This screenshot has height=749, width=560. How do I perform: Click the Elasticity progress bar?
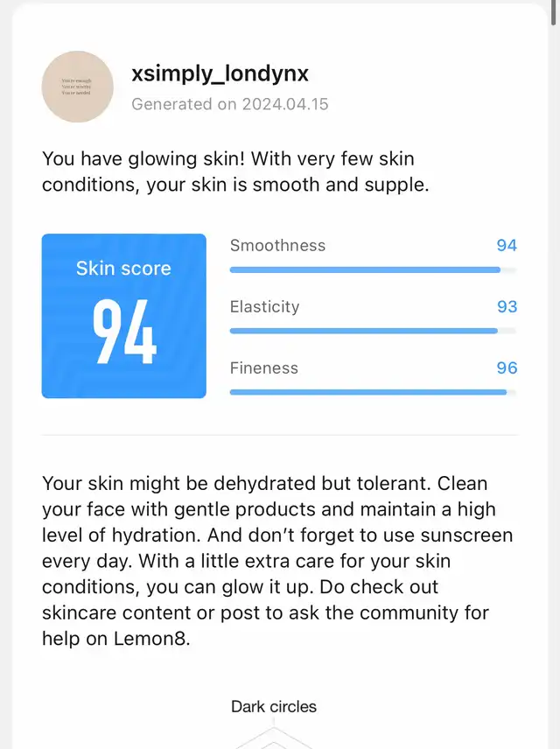pos(373,331)
